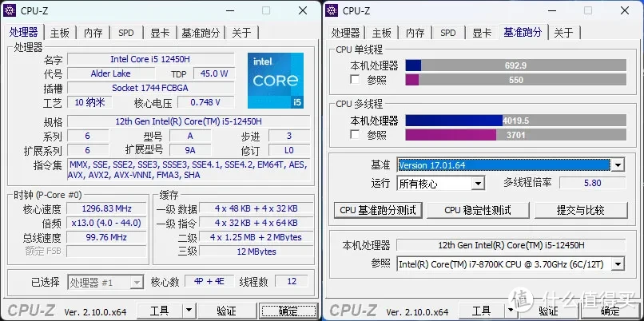Click 工具 button in right window

pos(482,311)
